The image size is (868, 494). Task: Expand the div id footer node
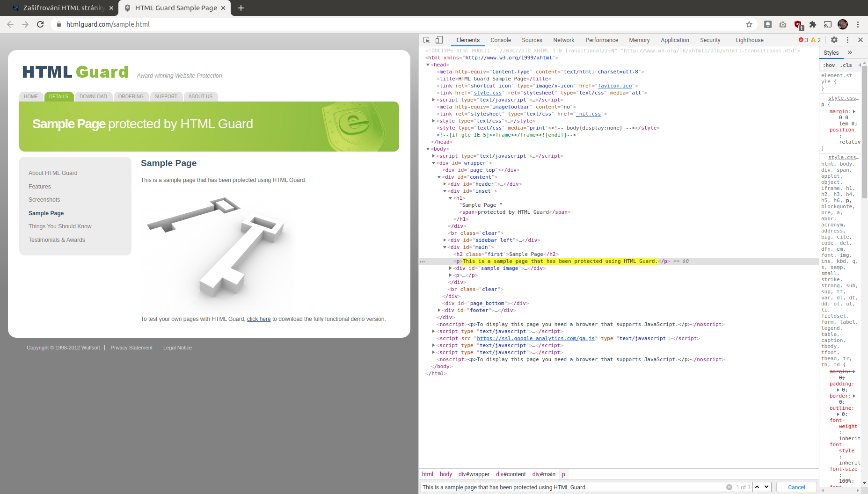click(x=439, y=311)
